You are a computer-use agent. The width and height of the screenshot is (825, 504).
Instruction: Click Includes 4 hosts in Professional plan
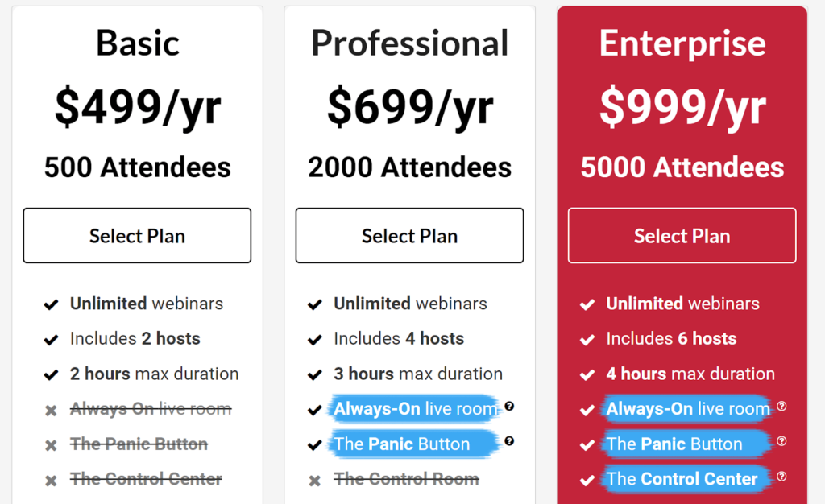[x=399, y=338]
